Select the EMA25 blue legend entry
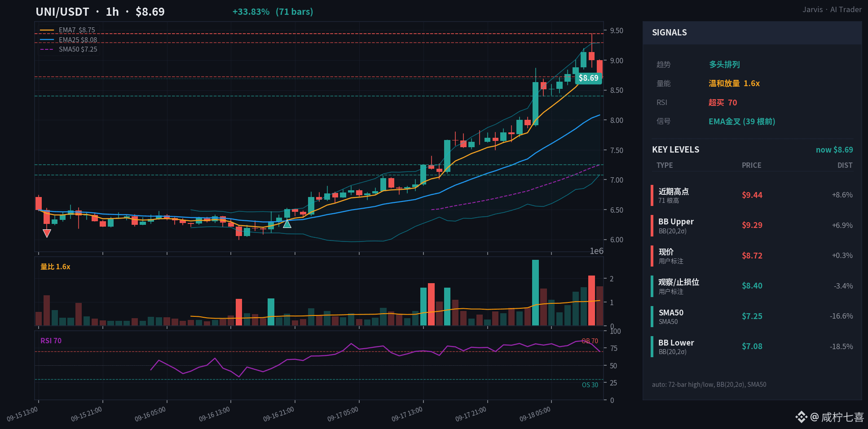 pos(69,40)
